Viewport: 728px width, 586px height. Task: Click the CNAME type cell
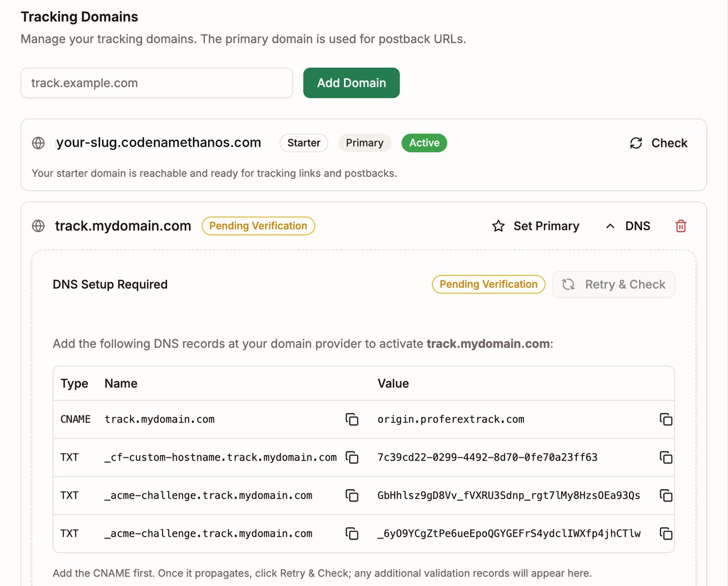click(76, 419)
